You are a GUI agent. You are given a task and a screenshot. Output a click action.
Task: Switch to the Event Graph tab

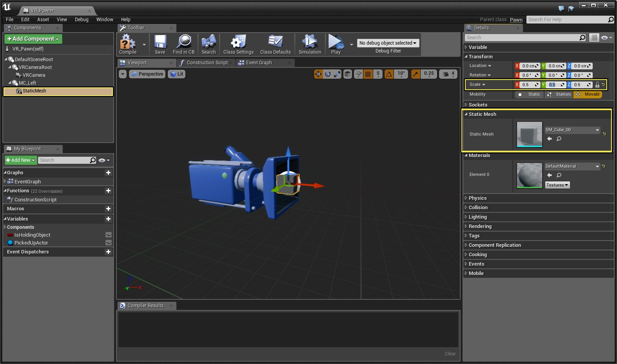tap(259, 63)
